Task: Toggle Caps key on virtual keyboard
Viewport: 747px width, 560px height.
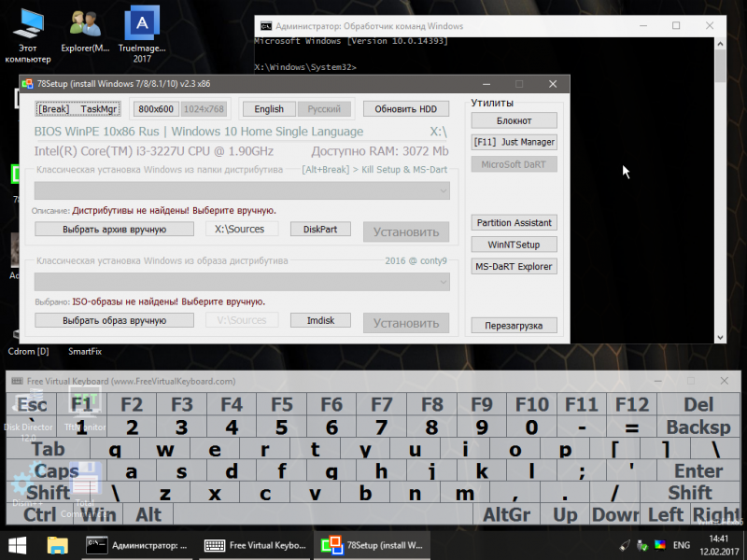Action: [x=56, y=470]
